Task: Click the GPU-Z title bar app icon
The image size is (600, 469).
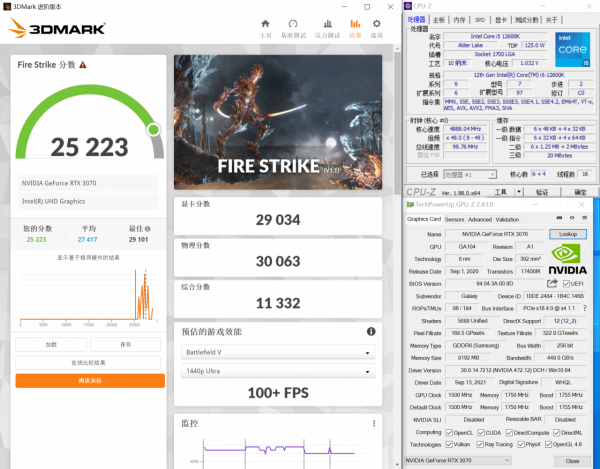Action: pos(410,205)
